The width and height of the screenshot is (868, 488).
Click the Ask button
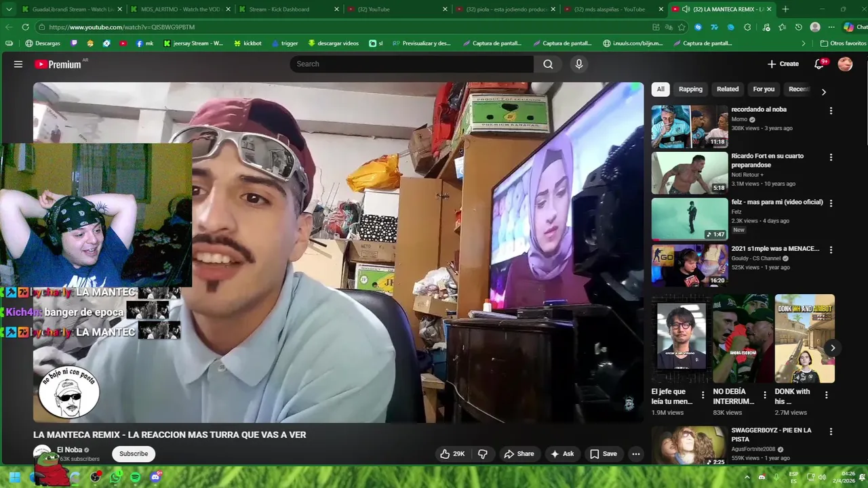(562, 453)
